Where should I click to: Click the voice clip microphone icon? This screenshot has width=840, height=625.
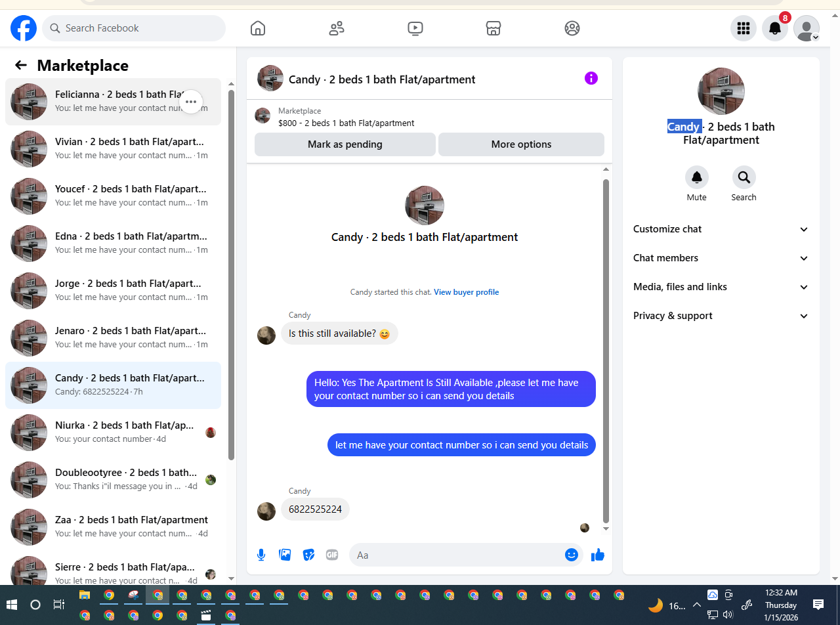click(x=261, y=555)
